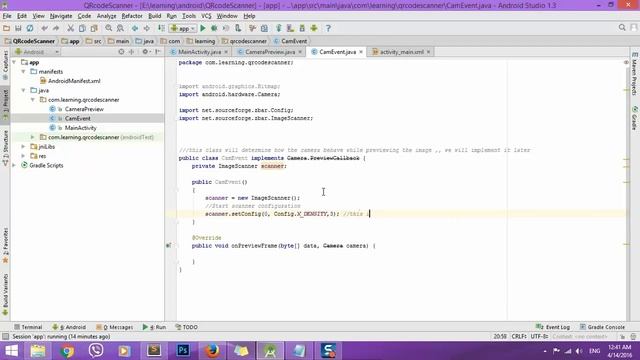Open the app run configuration dropdown
The height and width of the screenshot is (360, 640).
(x=183, y=28)
